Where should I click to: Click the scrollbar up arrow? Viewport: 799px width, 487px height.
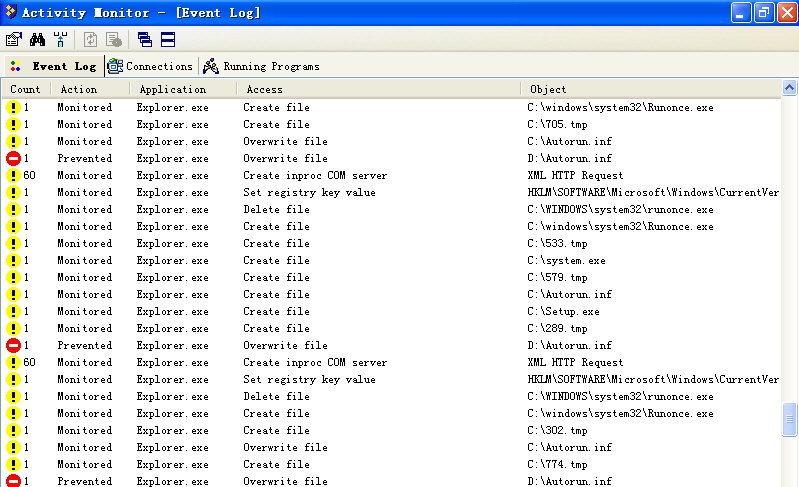789,88
